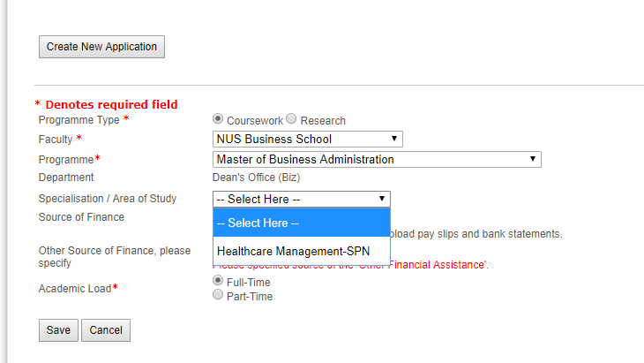The height and width of the screenshot is (363, 644).
Task: Click the Other Source of Finance label
Action: (115, 256)
